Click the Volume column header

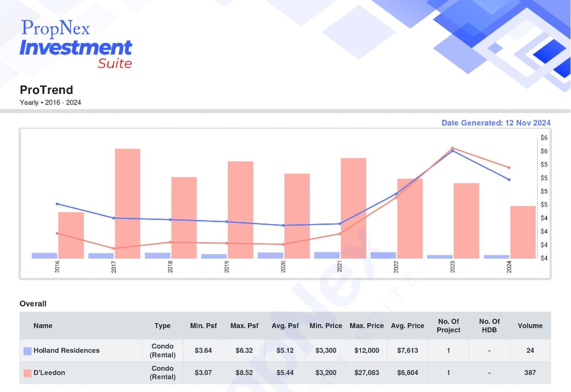pyautogui.click(x=530, y=326)
